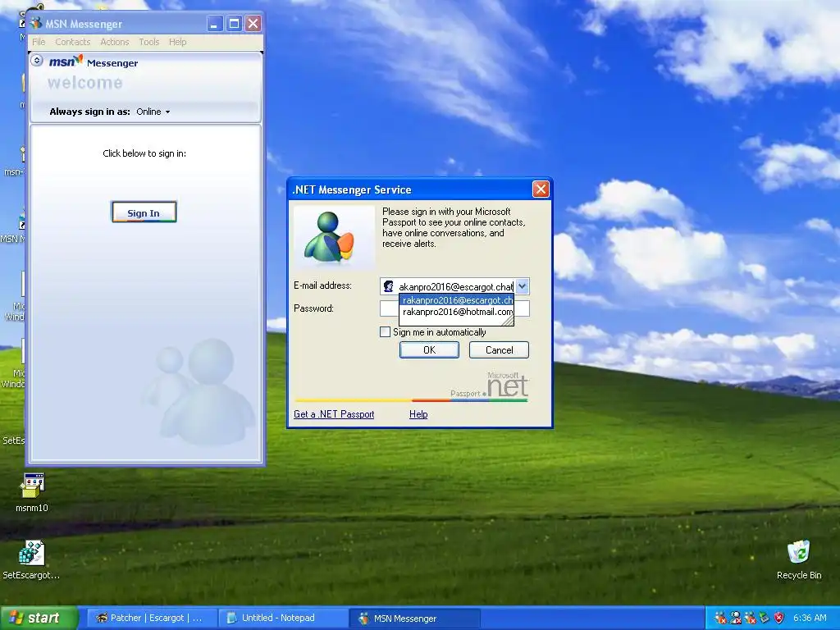Image resolution: width=840 pixels, height=630 pixels.
Task: Open the Tools menu
Action: [x=149, y=42]
